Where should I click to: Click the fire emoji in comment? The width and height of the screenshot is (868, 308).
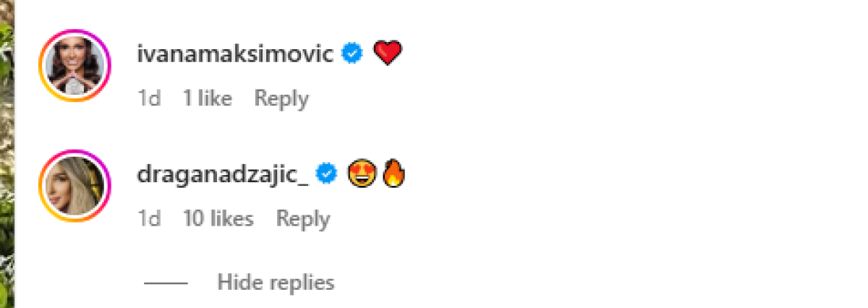pyautogui.click(x=393, y=174)
